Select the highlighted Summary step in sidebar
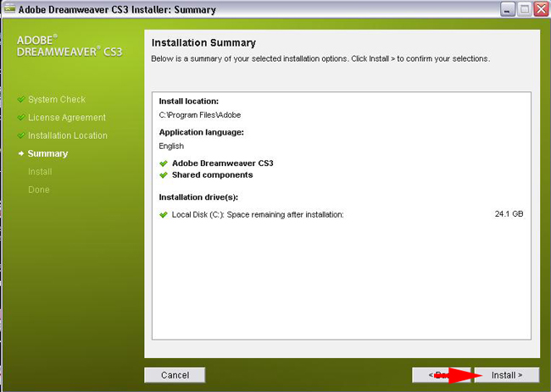The image size is (551, 392). tap(47, 154)
